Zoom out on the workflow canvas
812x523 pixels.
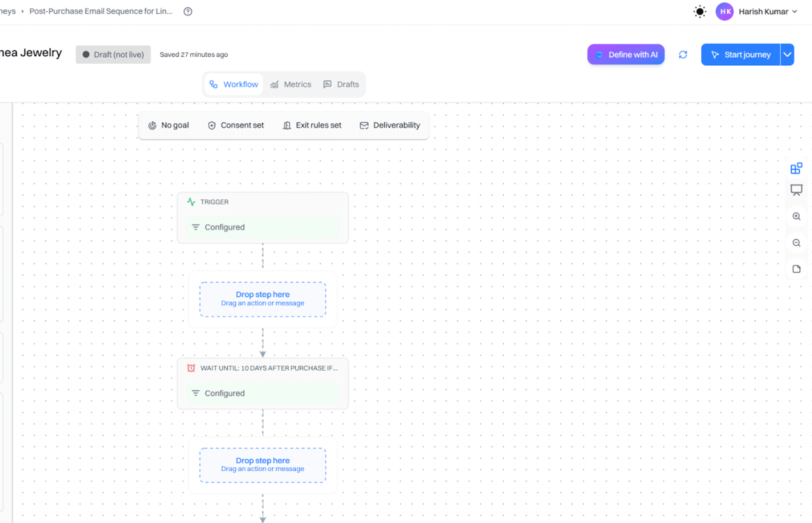coord(796,243)
